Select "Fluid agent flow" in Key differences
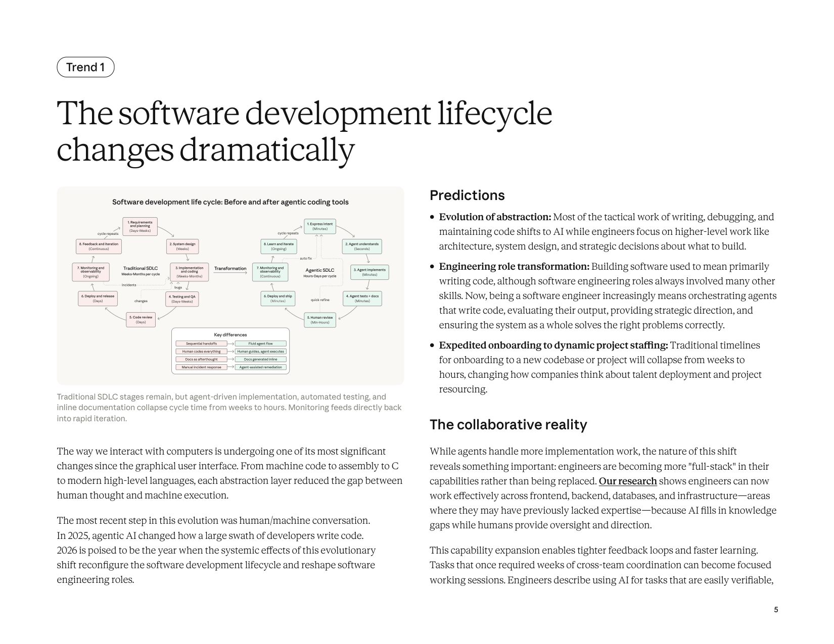 pyautogui.click(x=260, y=343)
